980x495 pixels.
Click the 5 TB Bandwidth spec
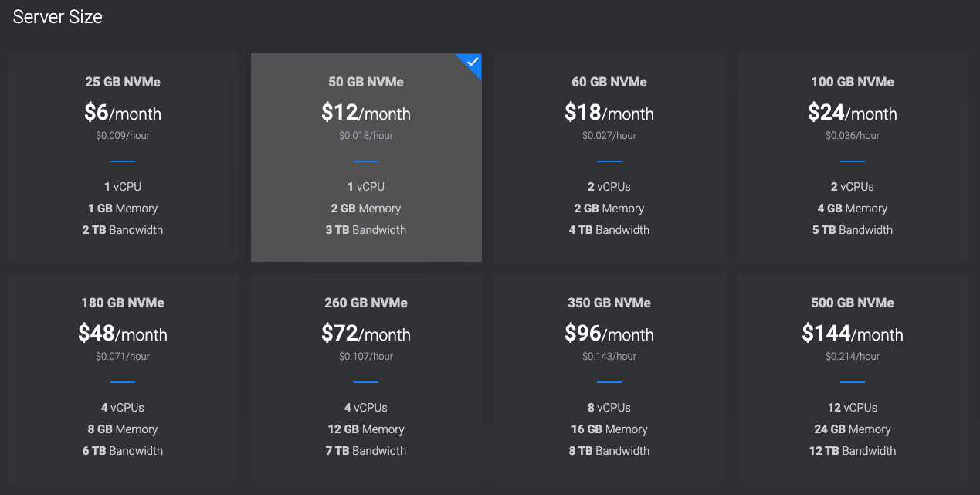853,230
